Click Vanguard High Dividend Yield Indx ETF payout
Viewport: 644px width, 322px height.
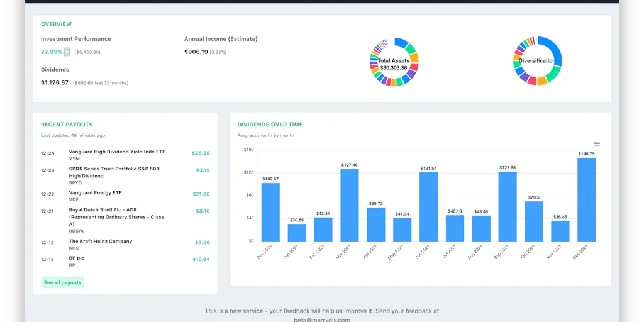tap(117, 152)
